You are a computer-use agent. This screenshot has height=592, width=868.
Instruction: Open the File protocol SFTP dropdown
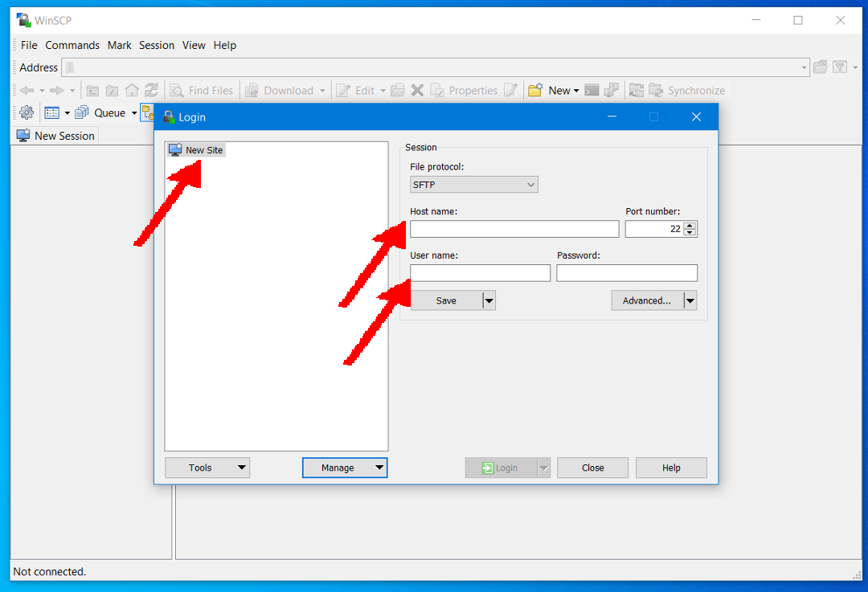[473, 185]
